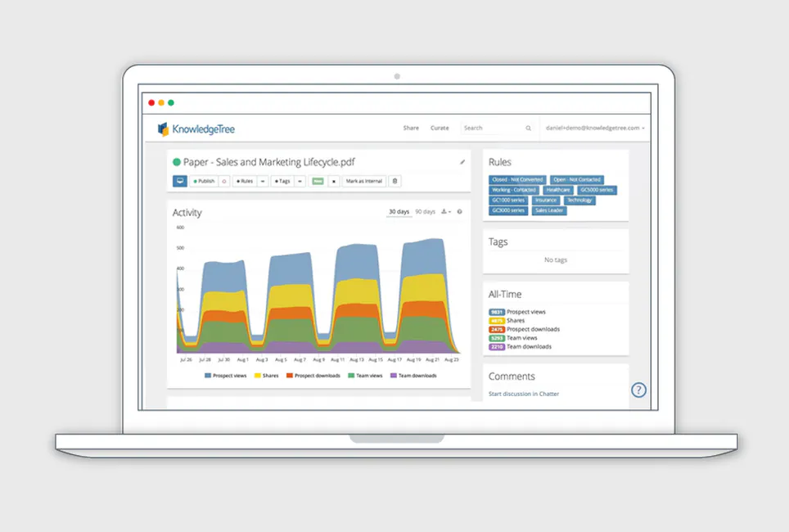
Task: Toggle Prospect views series in legend
Action: (225, 376)
